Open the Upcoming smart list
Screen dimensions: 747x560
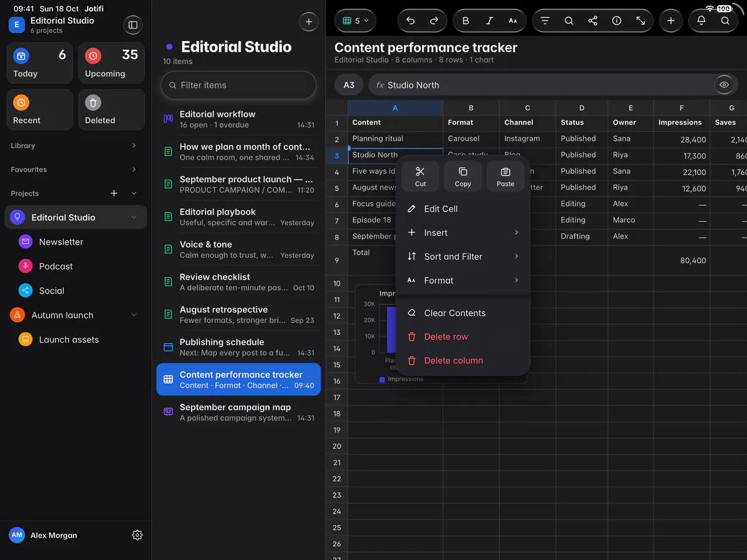tap(111, 63)
